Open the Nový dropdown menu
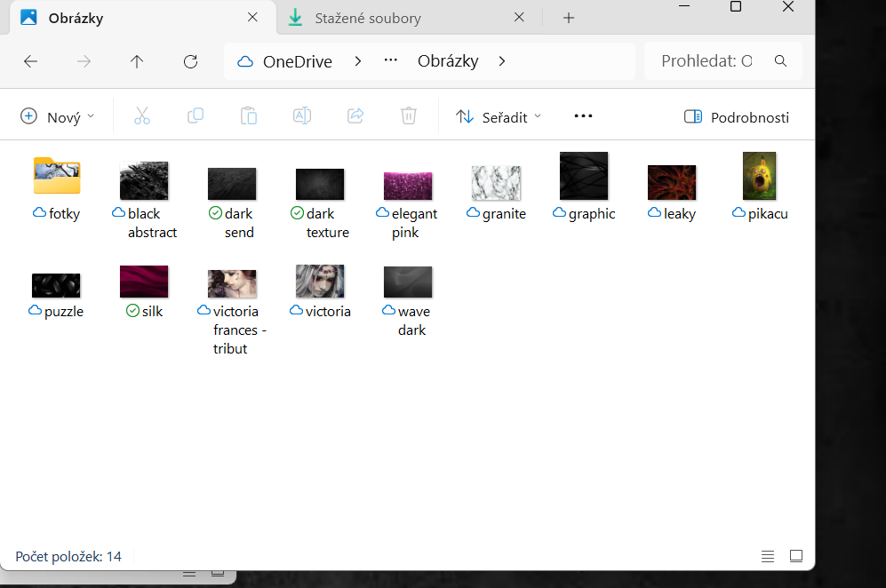This screenshot has height=588, width=886. [57, 117]
